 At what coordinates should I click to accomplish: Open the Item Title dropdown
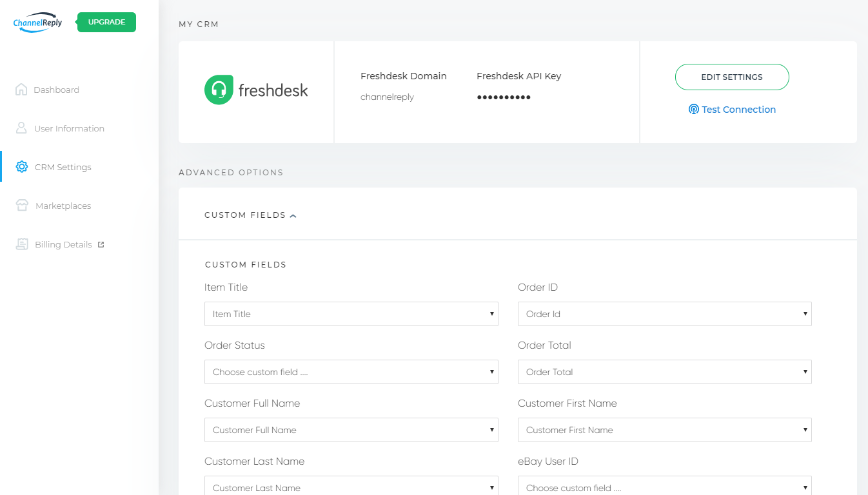351,314
